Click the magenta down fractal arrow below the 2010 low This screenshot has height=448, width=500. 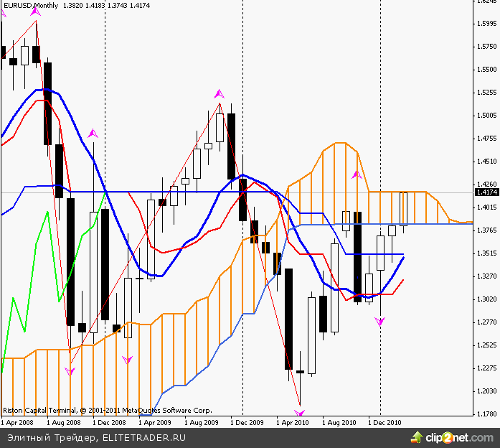click(299, 413)
